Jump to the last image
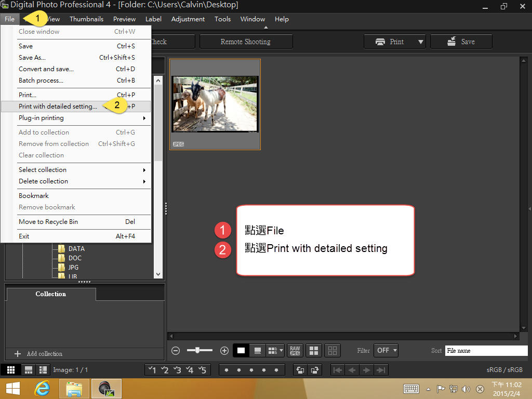The image size is (532, 399). click(381, 370)
